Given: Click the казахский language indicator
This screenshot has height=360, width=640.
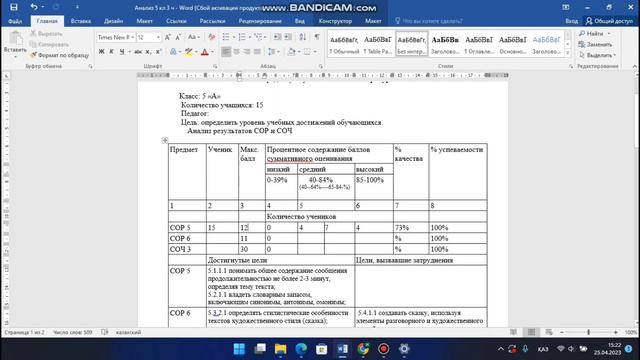Looking at the screenshot, I should pos(128,332).
